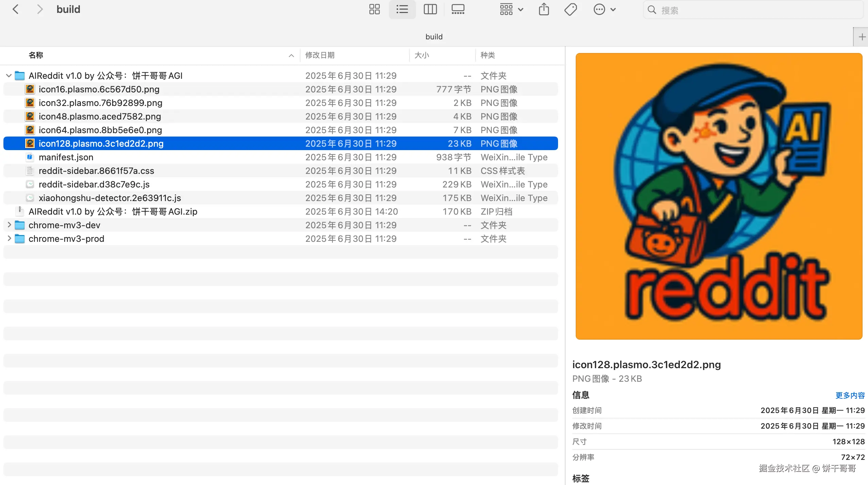Switch to column view mode

[x=430, y=10]
